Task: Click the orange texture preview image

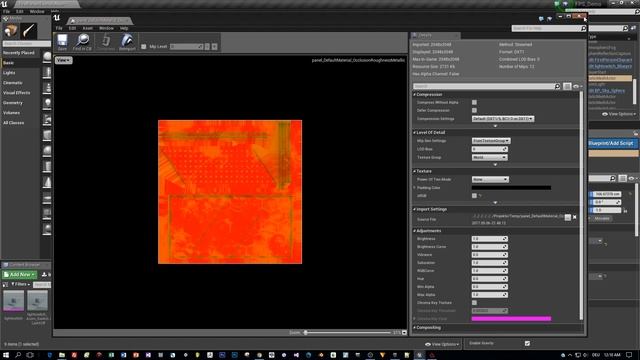Action: tap(230, 192)
